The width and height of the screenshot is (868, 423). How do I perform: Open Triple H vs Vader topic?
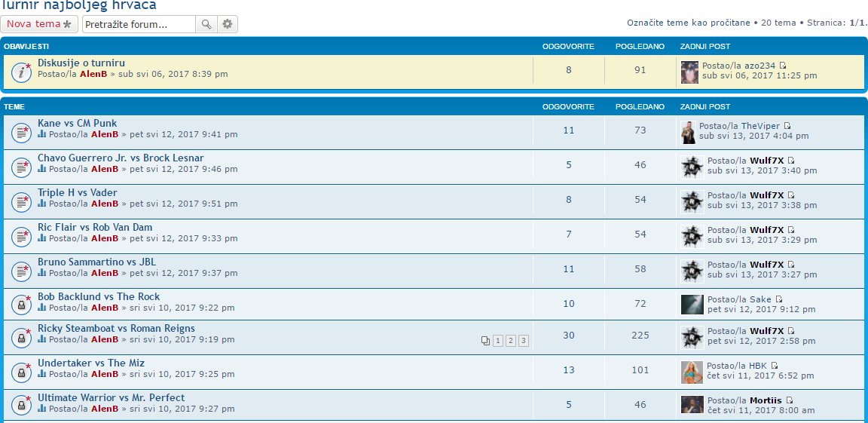click(x=78, y=193)
